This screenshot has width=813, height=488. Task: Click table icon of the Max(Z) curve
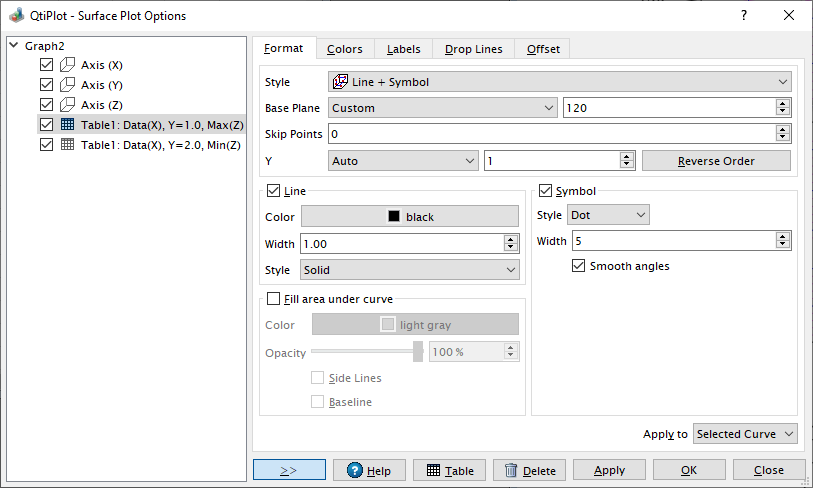(x=68, y=125)
